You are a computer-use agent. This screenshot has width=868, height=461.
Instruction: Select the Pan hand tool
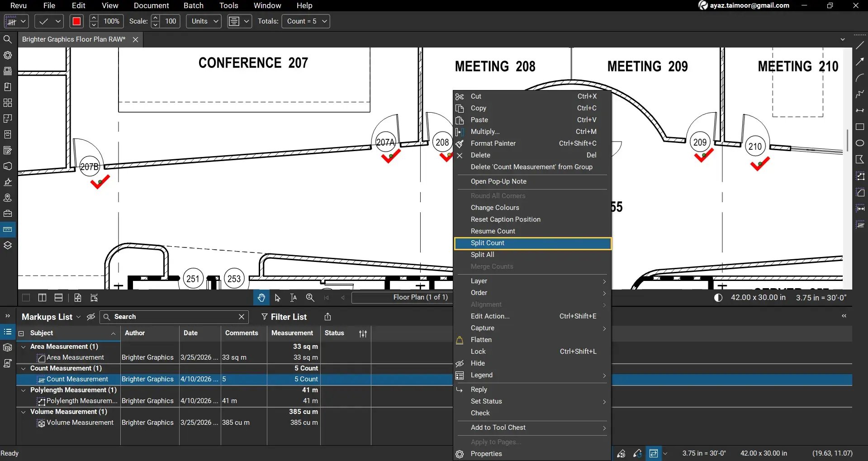261,298
